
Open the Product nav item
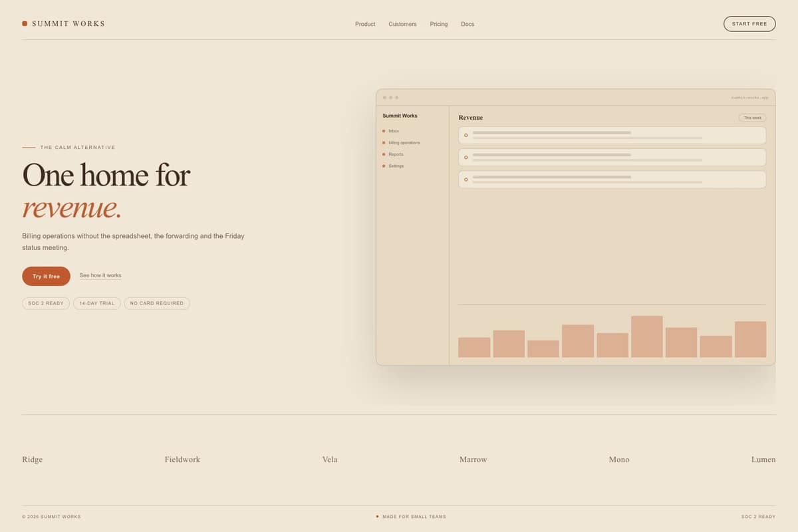(365, 24)
